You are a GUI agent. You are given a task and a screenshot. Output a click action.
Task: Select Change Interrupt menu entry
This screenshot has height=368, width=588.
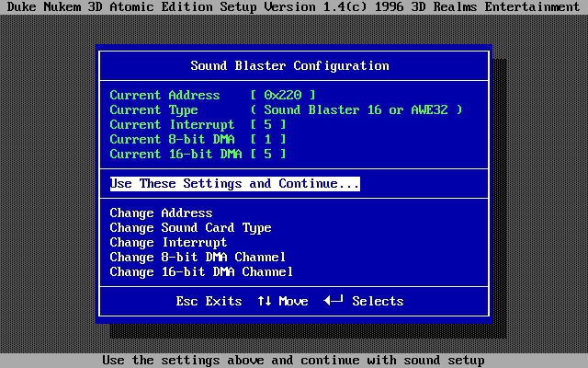[168, 243]
